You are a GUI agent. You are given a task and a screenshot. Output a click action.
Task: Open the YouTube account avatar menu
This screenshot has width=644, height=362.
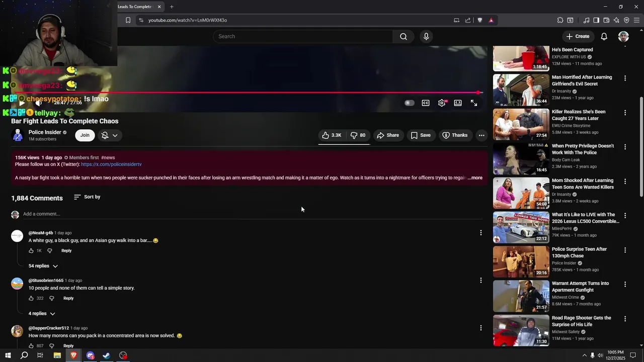point(623,36)
